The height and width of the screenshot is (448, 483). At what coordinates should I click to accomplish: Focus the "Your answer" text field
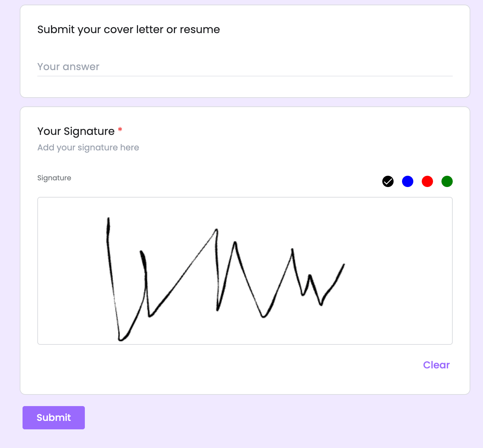(244, 67)
